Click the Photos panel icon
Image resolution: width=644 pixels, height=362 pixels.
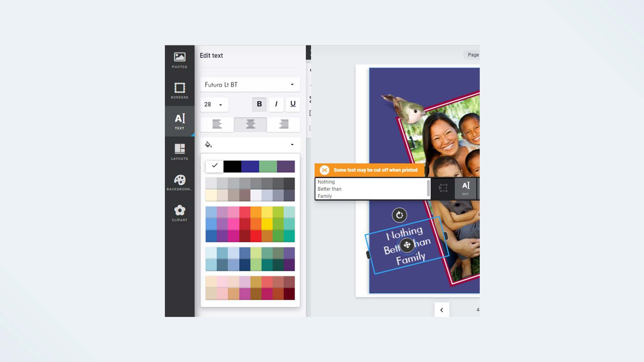(180, 60)
